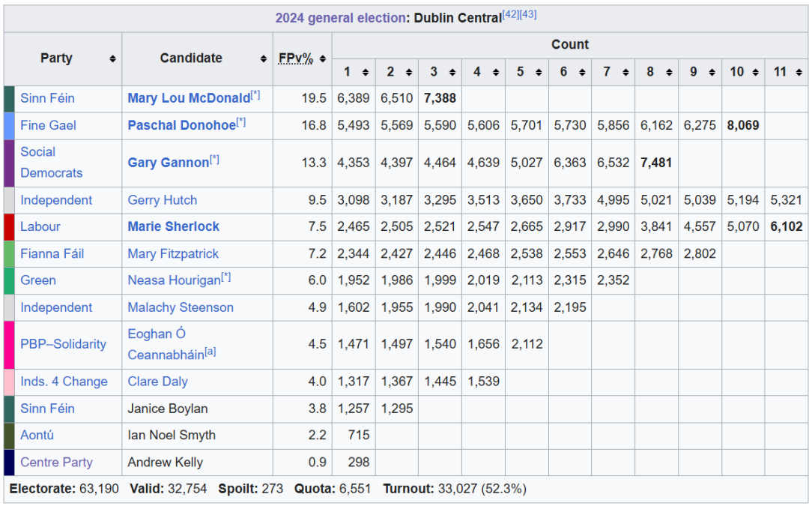Select Ian Noel Smyth candidate name
The width and height of the screenshot is (812, 506).
(172, 435)
